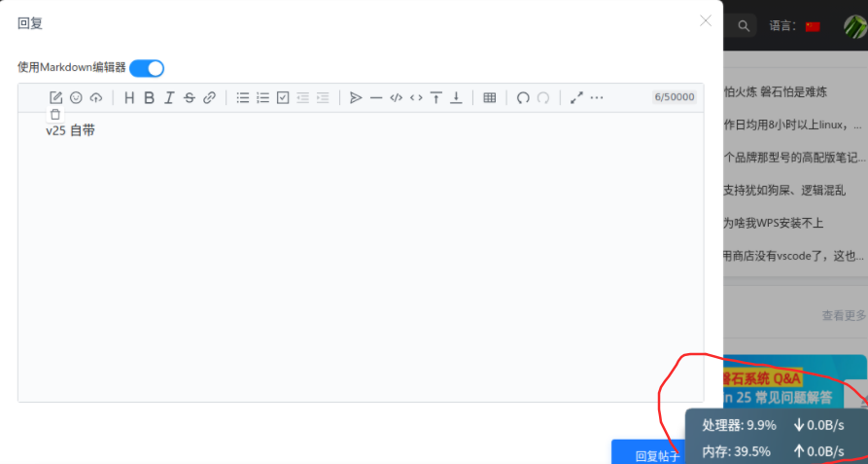This screenshot has height=464, width=868.
Task: Open the heading H dropdown in toolbar
Action: click(129, 98)
